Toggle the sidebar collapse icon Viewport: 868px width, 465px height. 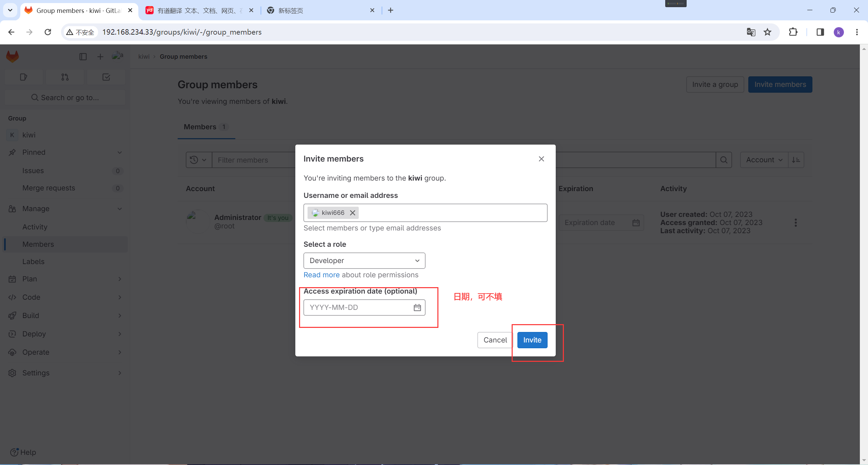[x=83, y=57]
